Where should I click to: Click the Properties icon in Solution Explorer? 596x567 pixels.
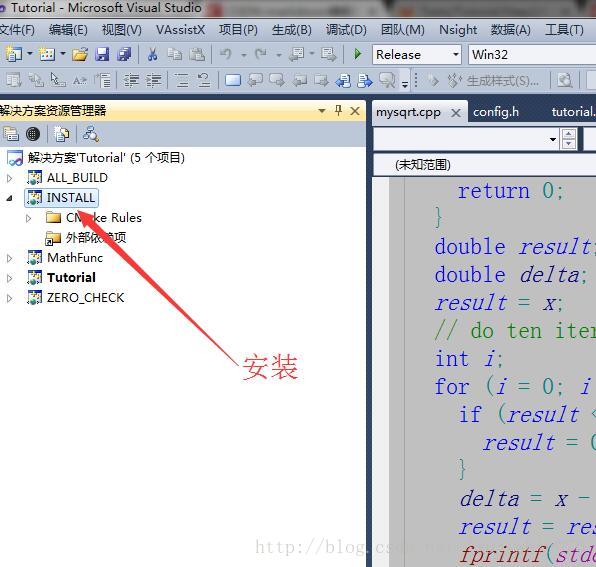tap(11, 134)
